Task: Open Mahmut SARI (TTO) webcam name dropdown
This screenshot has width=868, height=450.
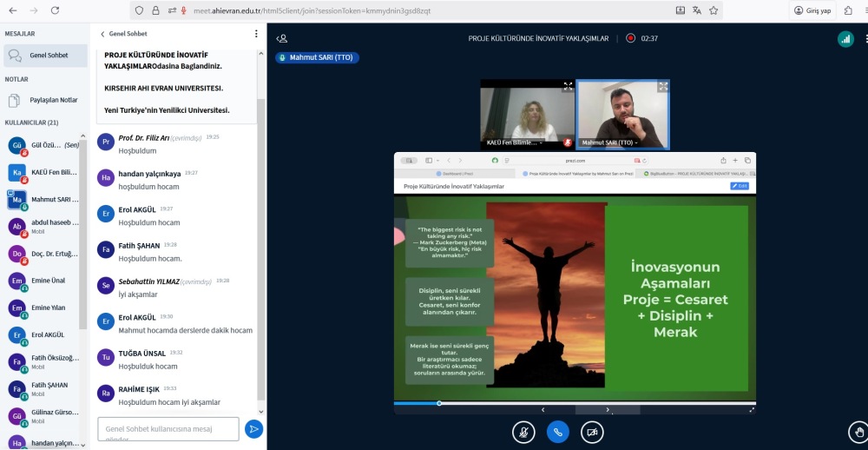Action: pos(609,142)
